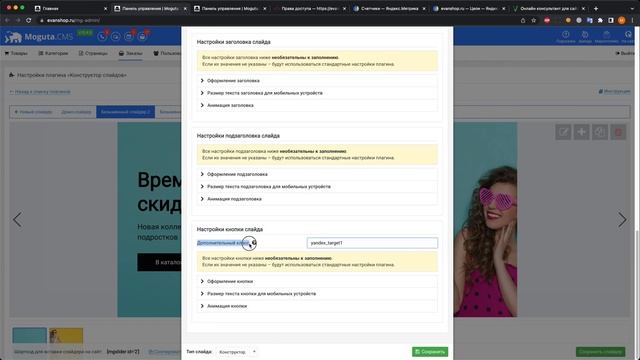Image resolution: width=640 pixels, height=360 pixels.
Task: Open Заказы menu item
Action: tap(131, 53)
